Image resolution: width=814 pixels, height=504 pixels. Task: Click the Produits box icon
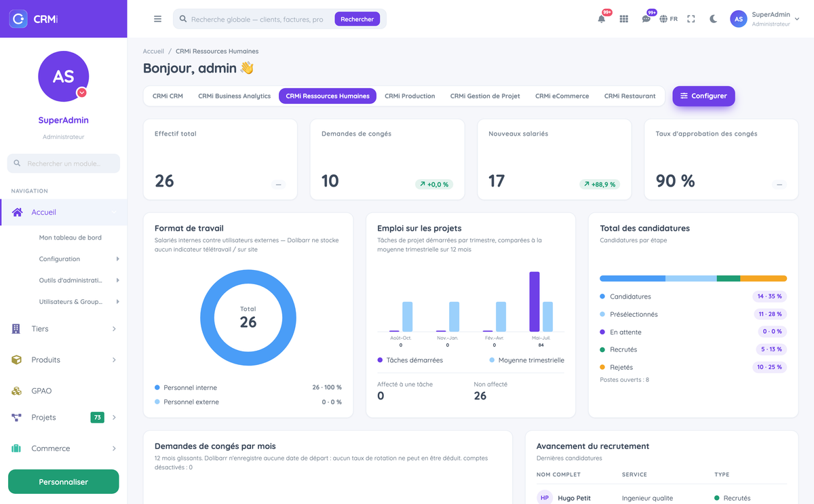click(x=16, y=360)
